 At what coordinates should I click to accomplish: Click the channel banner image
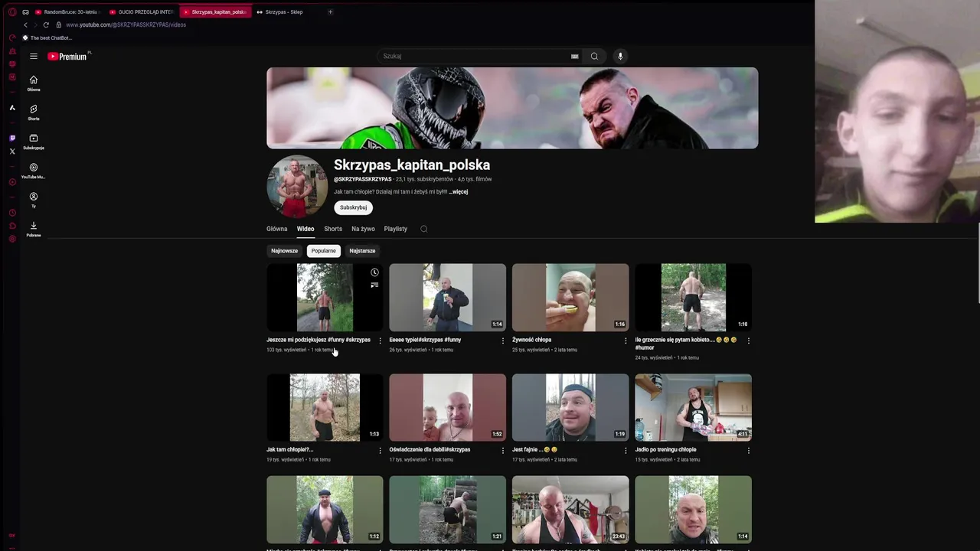tap(512, 108)
